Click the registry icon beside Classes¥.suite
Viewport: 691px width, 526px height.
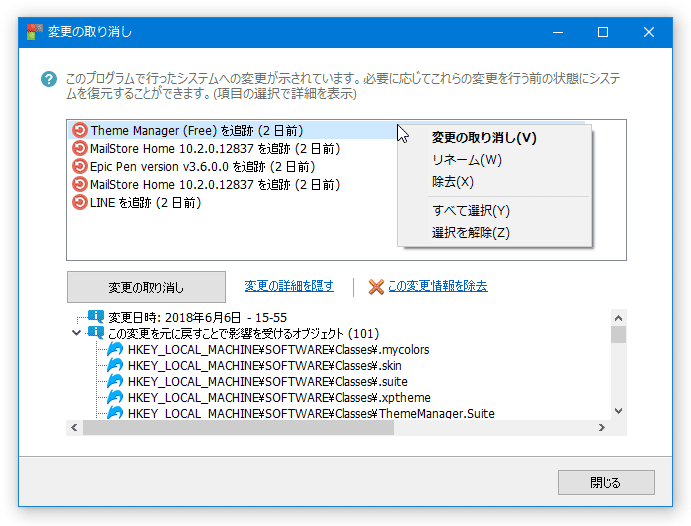click(115, 381)
